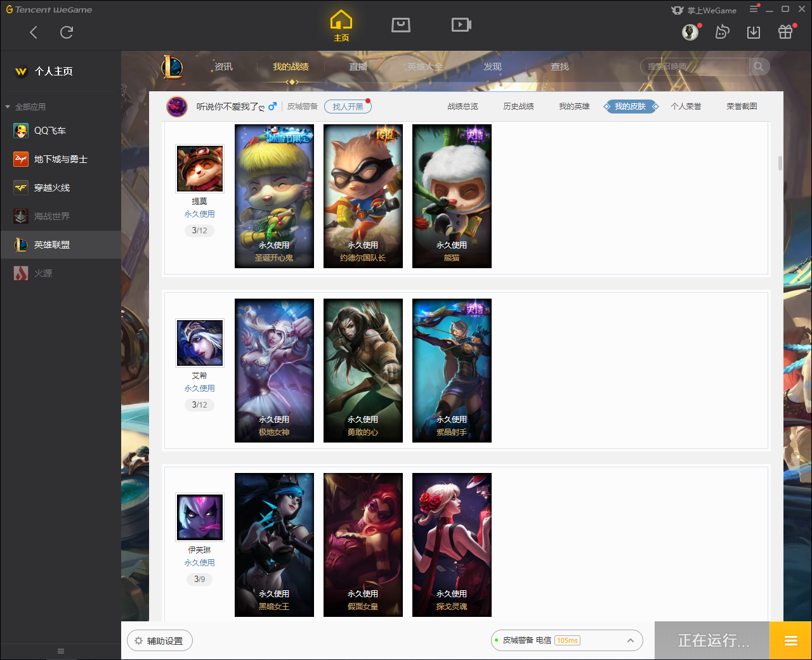Switch to the 直播 tab

[x=358, y=67]
